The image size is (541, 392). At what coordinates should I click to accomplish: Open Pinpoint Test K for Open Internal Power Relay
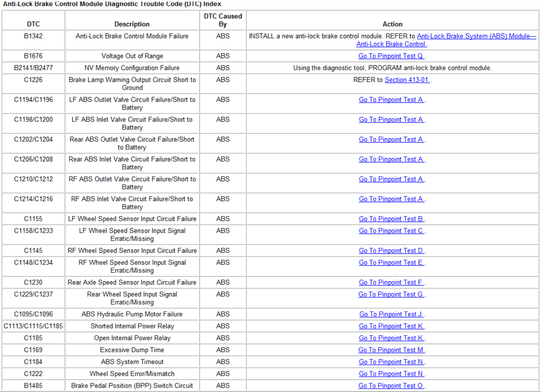click(x=391, y=338)
